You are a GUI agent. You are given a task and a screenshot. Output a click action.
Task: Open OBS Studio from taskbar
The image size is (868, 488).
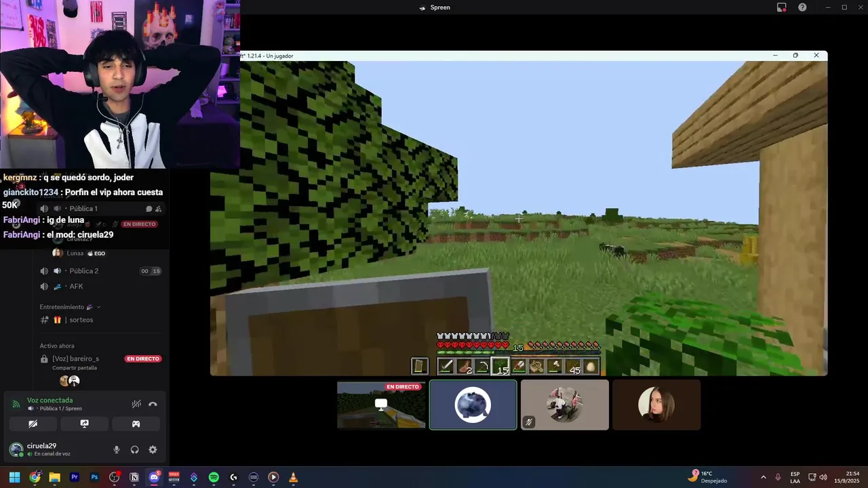[114, 477]
